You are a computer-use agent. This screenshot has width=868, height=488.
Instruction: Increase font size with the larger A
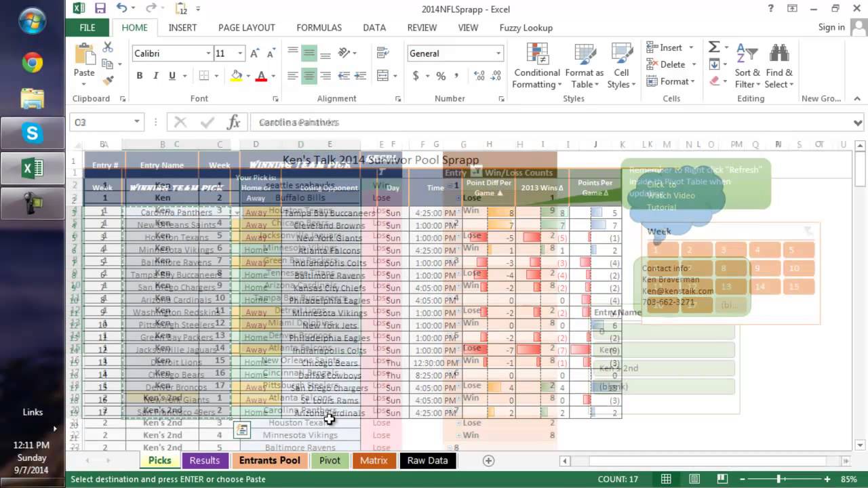255,54
